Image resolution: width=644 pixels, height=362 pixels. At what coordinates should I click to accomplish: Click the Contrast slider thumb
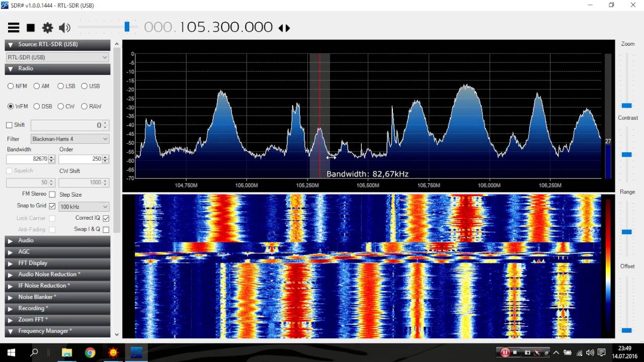[626, 154]
